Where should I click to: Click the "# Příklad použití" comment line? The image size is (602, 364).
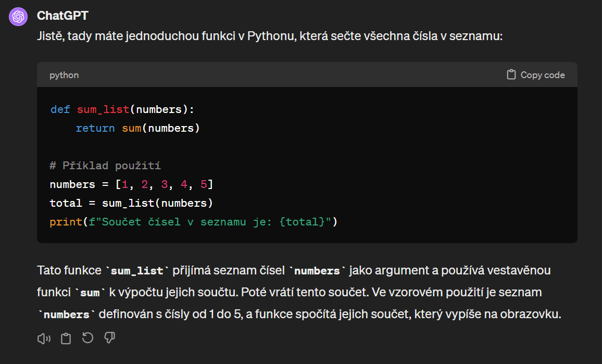click(105, 166)
